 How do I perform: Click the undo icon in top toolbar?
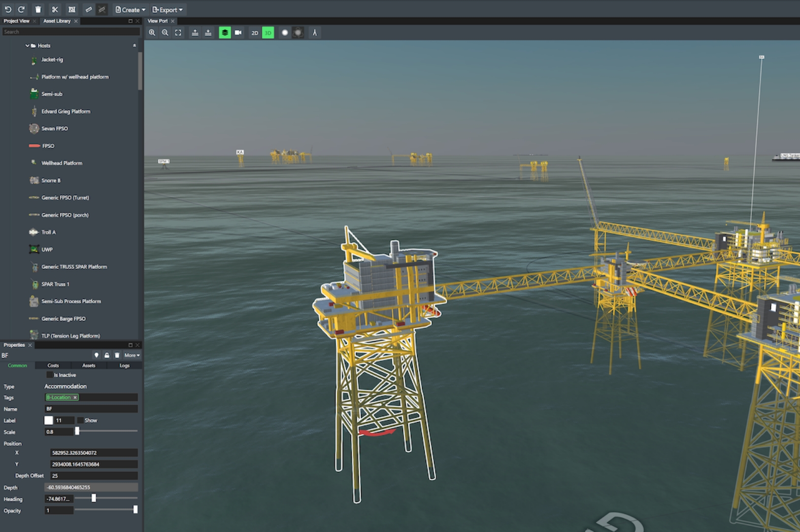click(8, 9)
